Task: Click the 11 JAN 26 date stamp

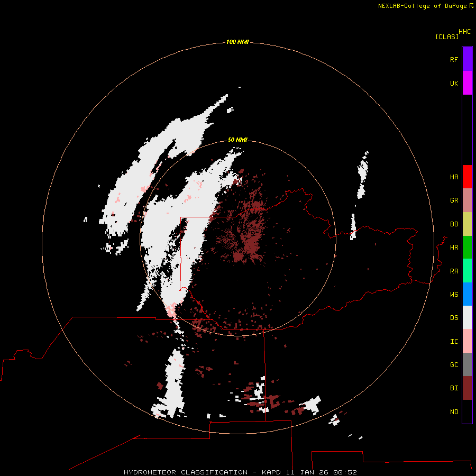Action: pyautogui.click(x=307, y=472)
